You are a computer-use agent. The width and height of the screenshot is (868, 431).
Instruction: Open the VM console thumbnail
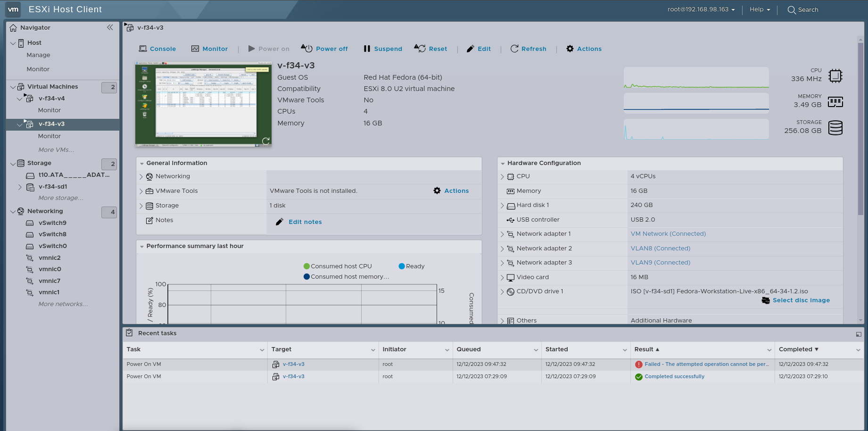click(x=203, y=104)
